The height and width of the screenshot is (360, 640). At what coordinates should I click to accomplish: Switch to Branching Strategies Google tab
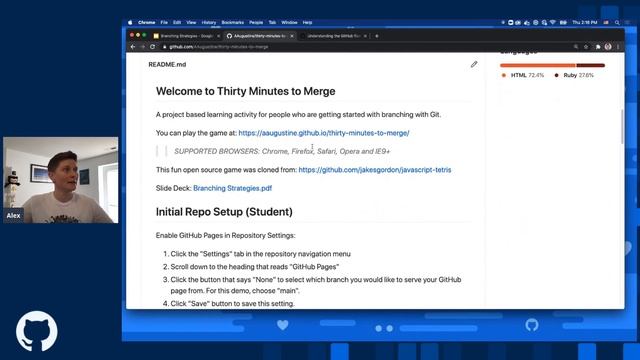coord(186,36)
